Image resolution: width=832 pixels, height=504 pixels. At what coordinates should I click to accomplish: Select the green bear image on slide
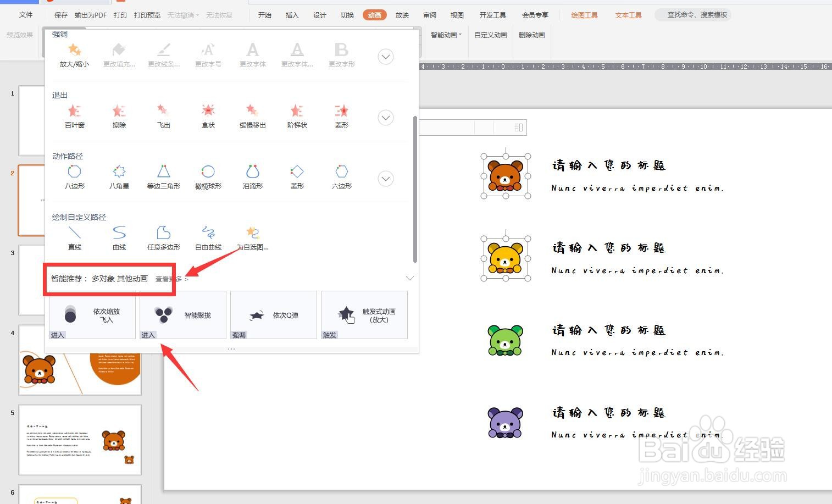506,340
